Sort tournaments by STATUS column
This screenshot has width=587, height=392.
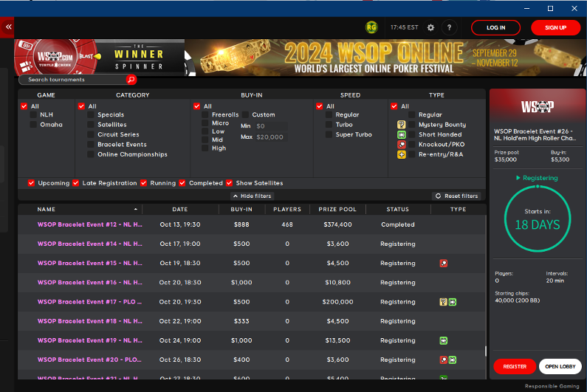pyautogui.click(x=397, y=210)
